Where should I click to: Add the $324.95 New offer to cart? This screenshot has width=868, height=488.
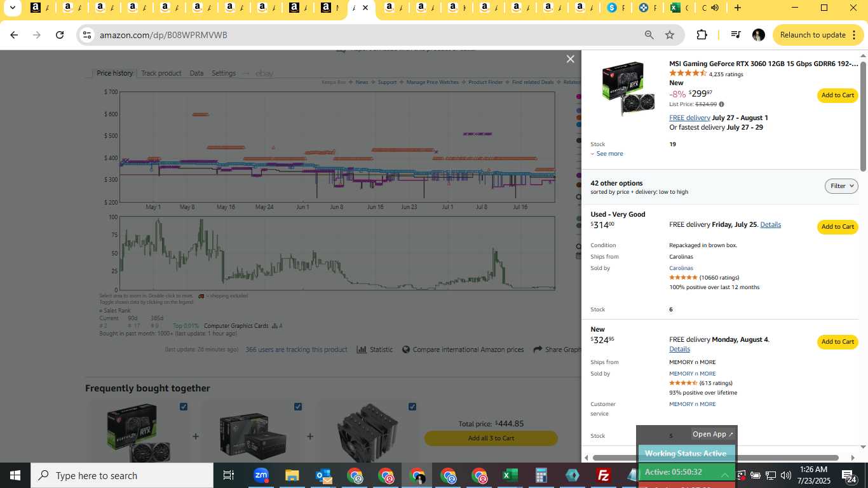[x=837, y=342]
